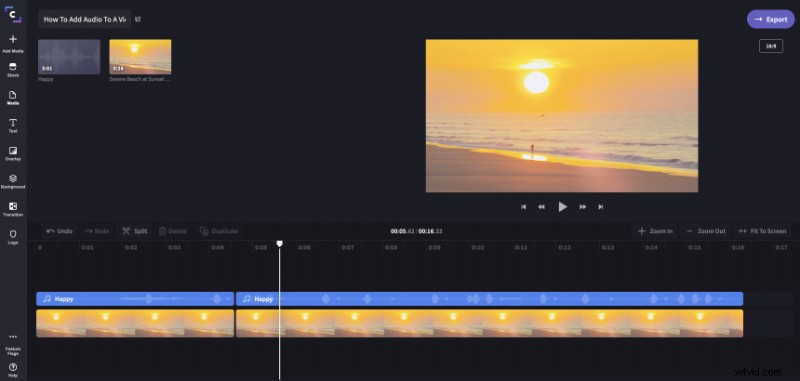Click the Clipchamp logo icon
The width and height of the screenshot is (800, 381).
(13, 15)
